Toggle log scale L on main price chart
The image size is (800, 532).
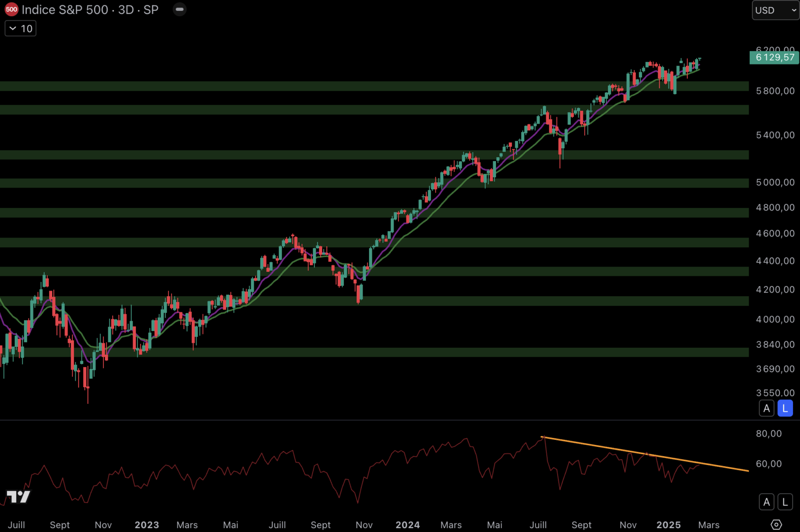(x=785, y=408)
